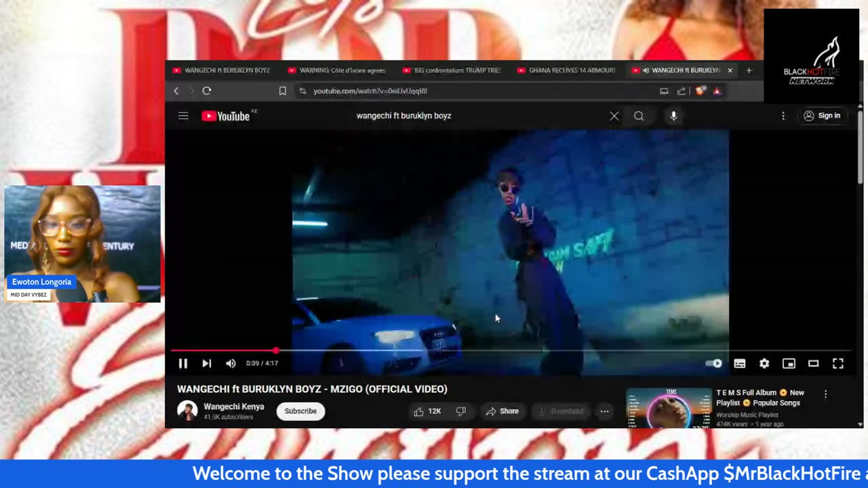Like the video (12K)
Image resolution: width=868 pixels, height=488 pixels.
[427, 411]
